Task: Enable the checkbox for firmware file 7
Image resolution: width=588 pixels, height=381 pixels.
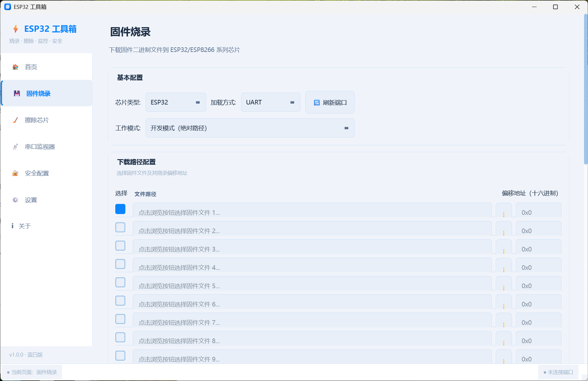Action: point(120,319)
